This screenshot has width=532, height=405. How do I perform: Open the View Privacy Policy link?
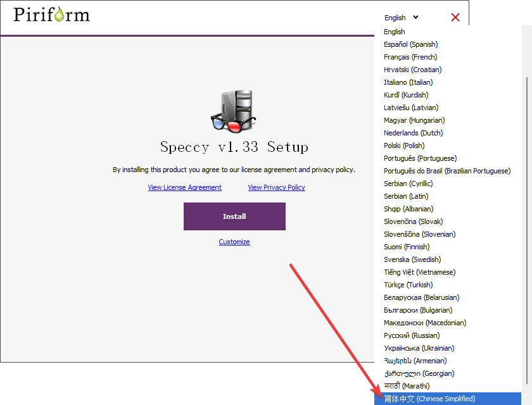click(277, 187)
